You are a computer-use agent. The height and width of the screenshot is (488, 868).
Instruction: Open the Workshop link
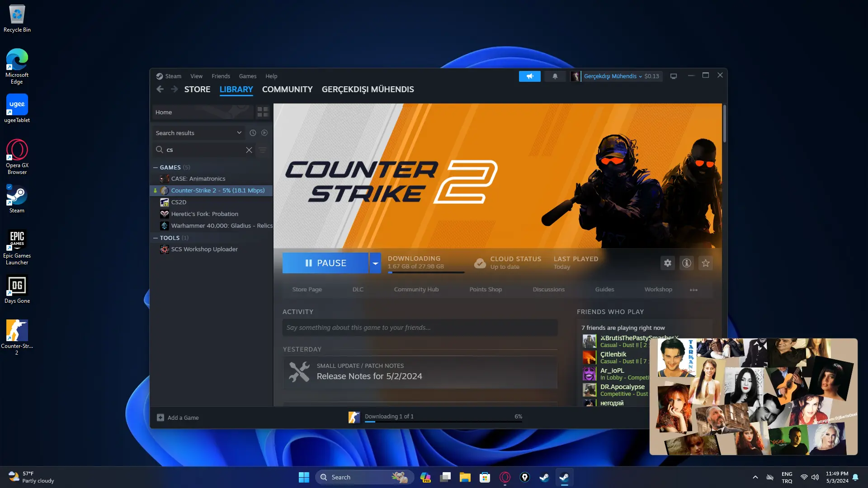coord(658,290)
